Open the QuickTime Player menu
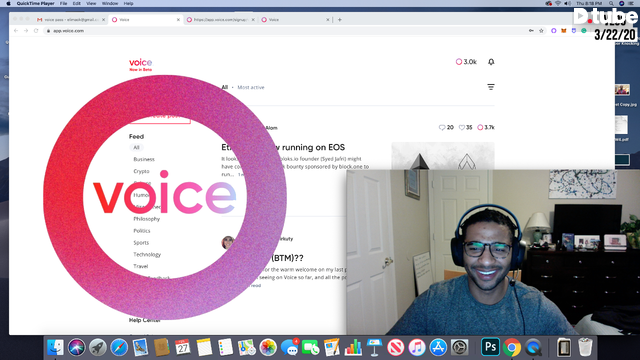This screenshot has width=640, height=360. click(36, 3)
